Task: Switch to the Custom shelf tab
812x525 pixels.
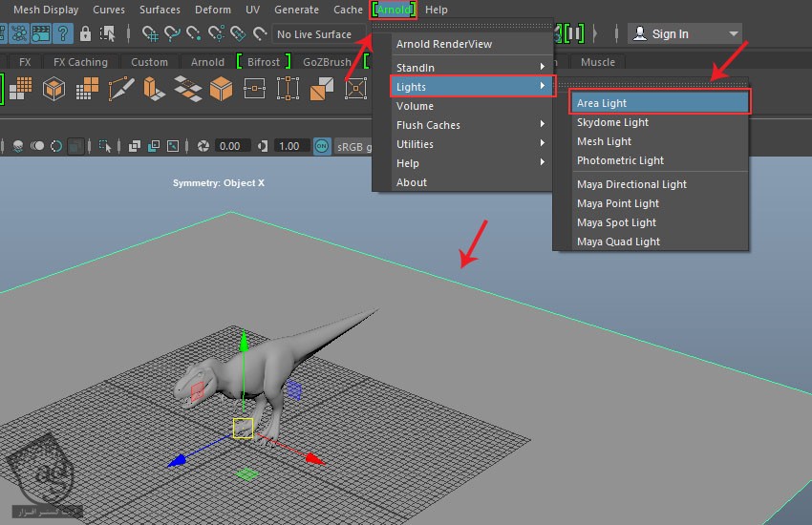Action: [149, 62]
